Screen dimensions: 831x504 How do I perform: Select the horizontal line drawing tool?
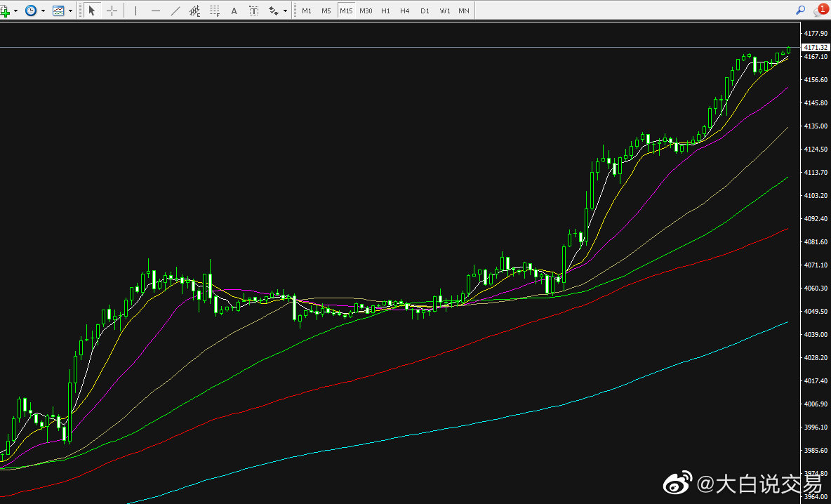[x=155, y=11]
